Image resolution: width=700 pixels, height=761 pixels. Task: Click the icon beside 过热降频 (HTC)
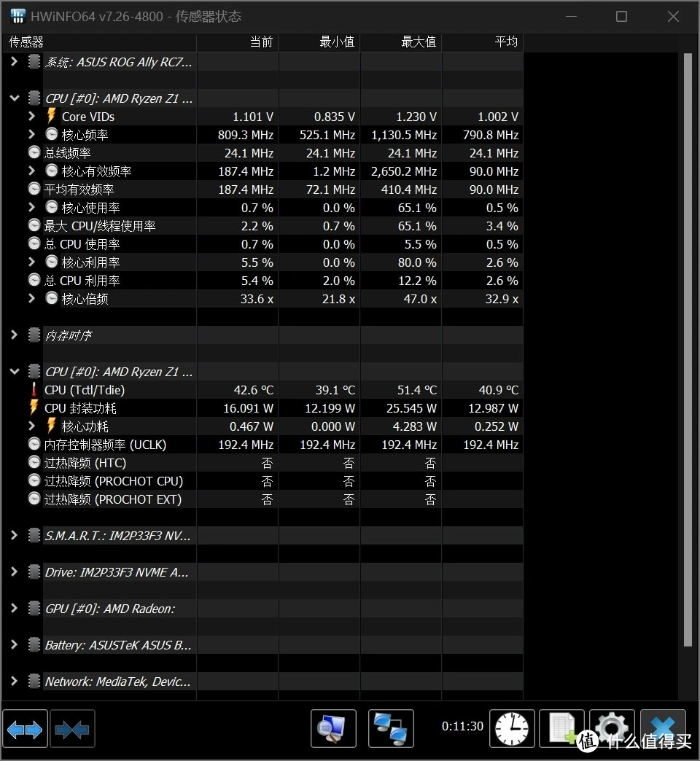(34, 463)
